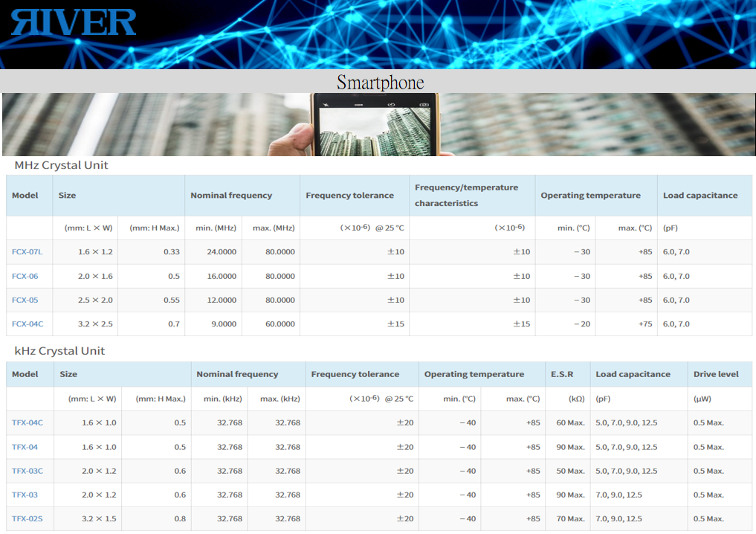Image resolution: width=756 pixels, height=534 pixels.
Task: Click the Frequency/temperature characteristics column header
Action: coord(466,195)
